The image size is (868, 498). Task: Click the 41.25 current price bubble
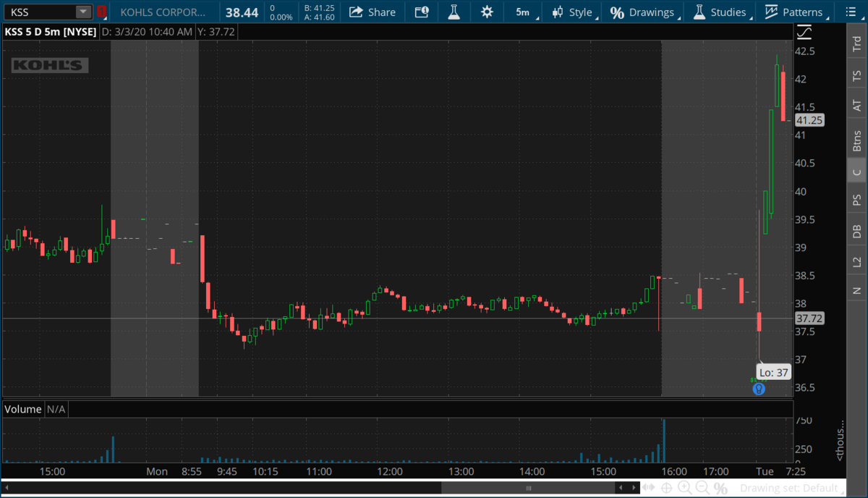click(x=809, y=121)
